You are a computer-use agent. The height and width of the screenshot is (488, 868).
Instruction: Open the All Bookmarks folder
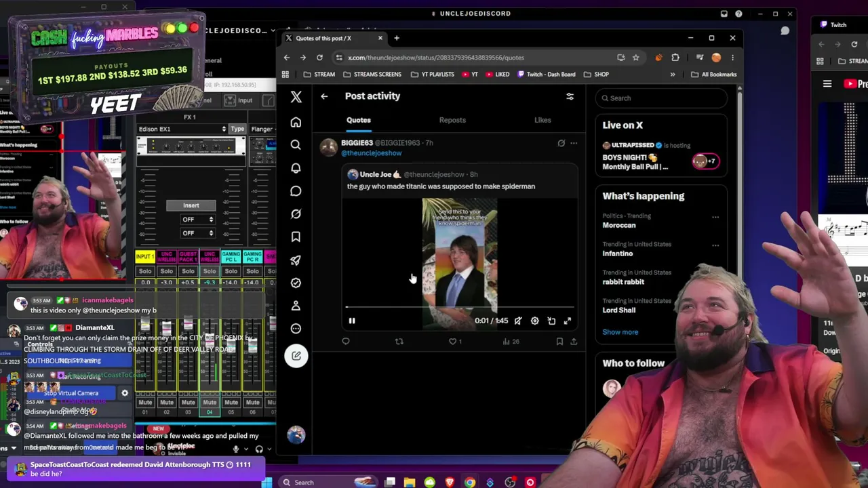pos(713,75)
